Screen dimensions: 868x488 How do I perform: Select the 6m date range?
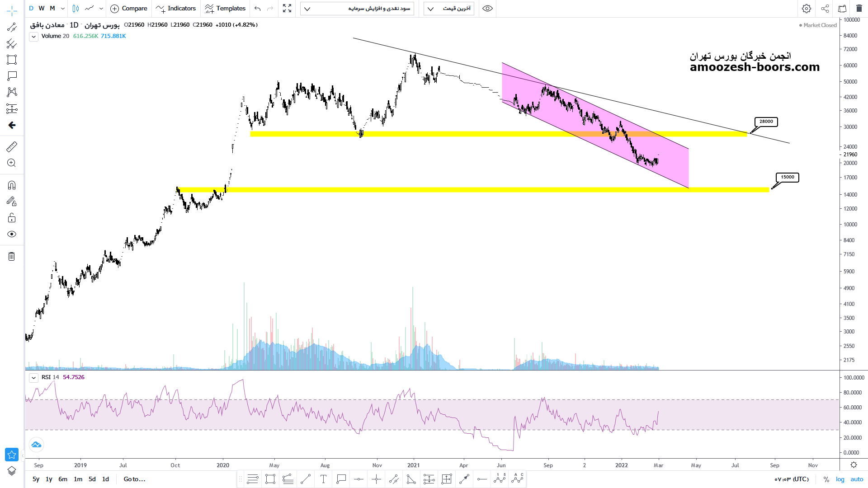(63, 479)
